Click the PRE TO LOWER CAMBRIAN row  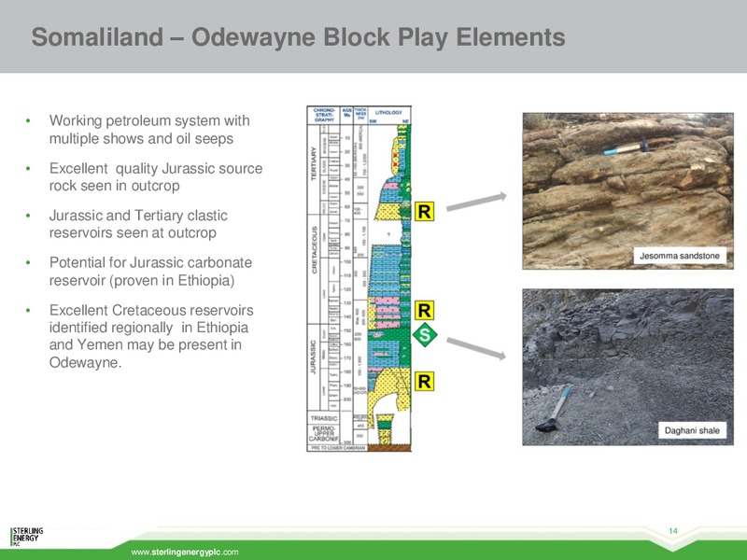338,448
